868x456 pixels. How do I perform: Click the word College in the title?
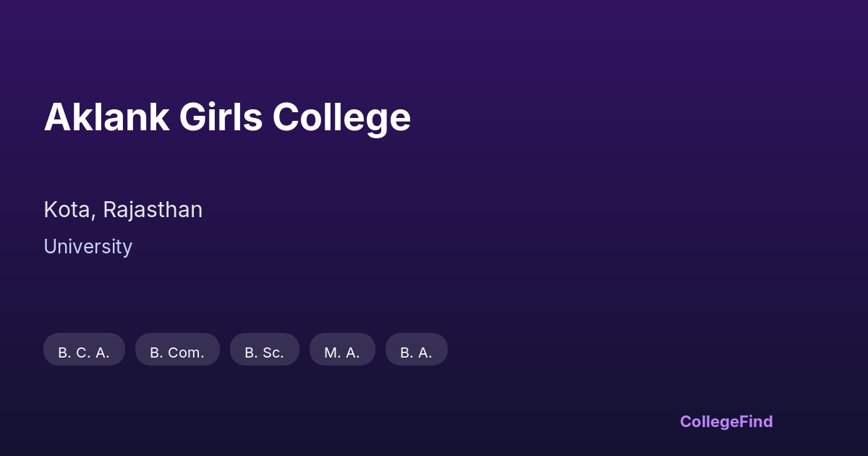pos(341,117)
